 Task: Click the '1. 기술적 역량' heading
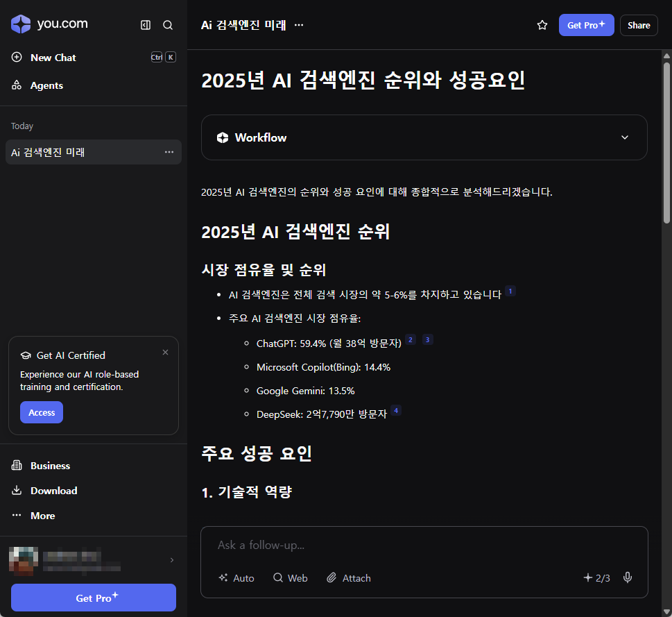[246, 492]
